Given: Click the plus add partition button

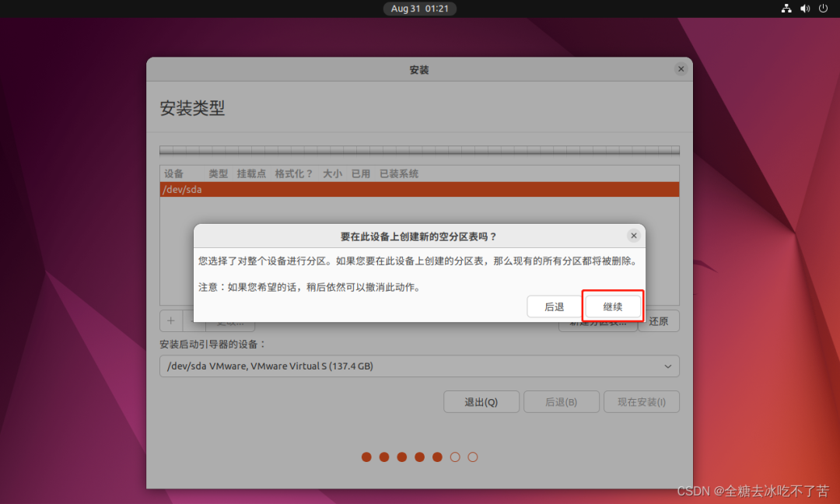Looking at the screenshot, I should click(170, 320).
